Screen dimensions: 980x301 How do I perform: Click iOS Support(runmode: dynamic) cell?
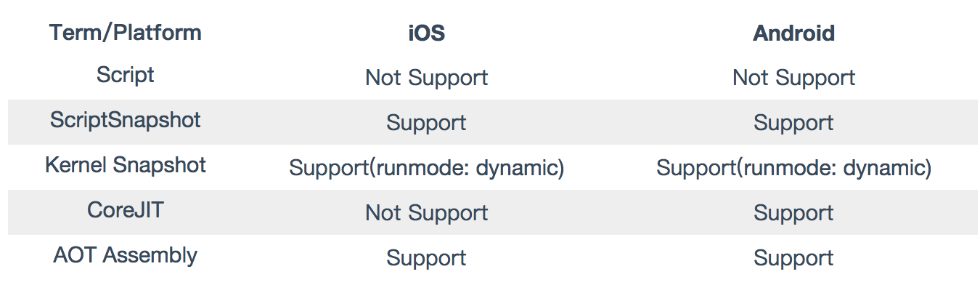coord(426,168)
